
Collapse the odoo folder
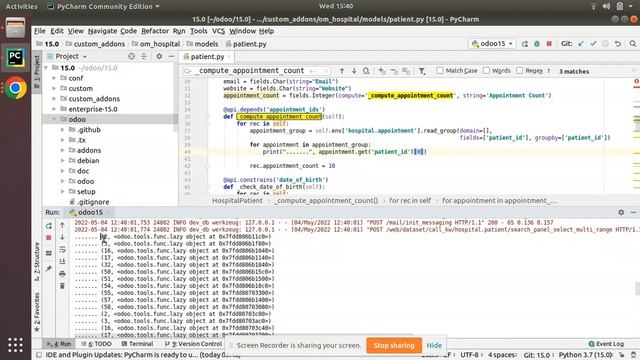[54, 119]
